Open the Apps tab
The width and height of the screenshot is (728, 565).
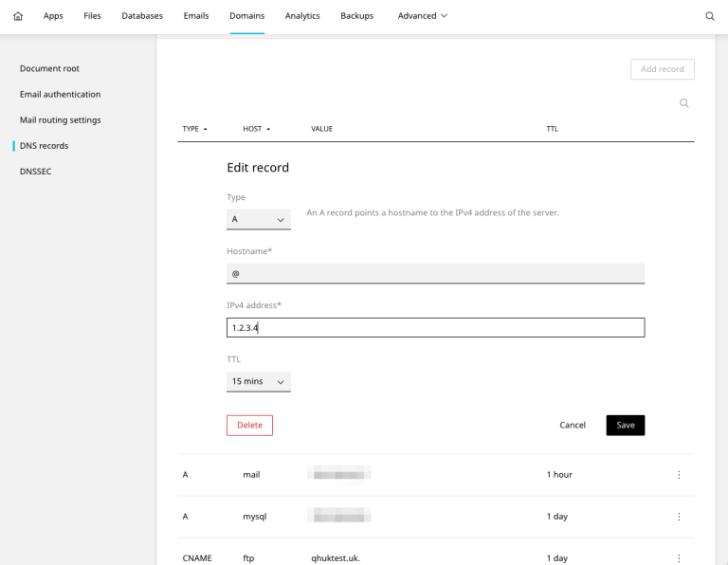click(x=53, y=16)
